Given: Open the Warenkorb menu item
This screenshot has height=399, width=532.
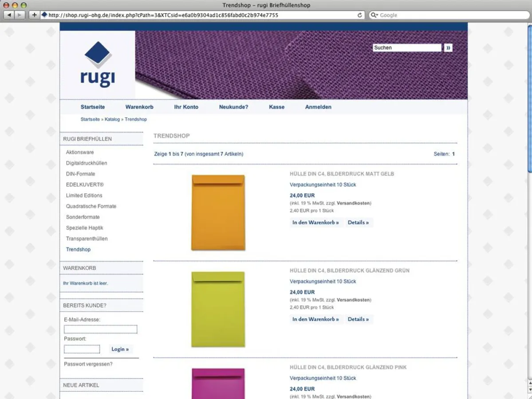Looking at the screenshot, I should 139,107.
